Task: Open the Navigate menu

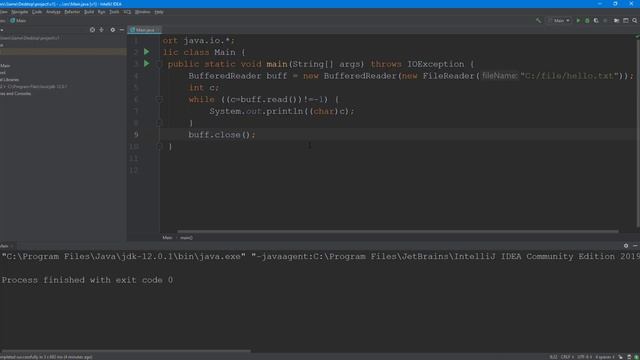Action: pos(20,12)
